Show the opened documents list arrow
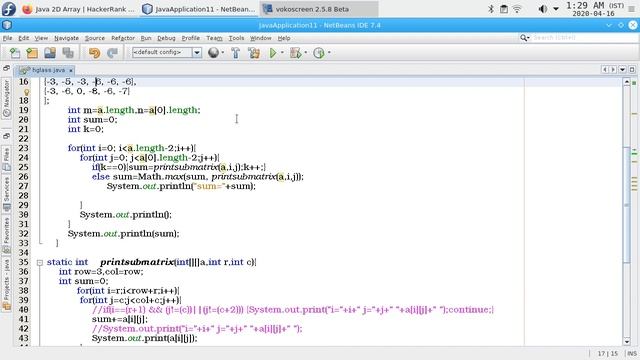This screenshot has height=360, width=640. [x=622, y=70]
